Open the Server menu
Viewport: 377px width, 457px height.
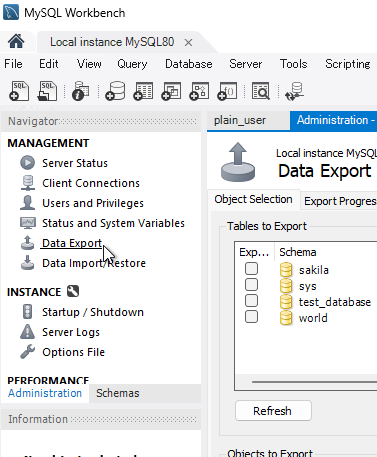[246, 64]
